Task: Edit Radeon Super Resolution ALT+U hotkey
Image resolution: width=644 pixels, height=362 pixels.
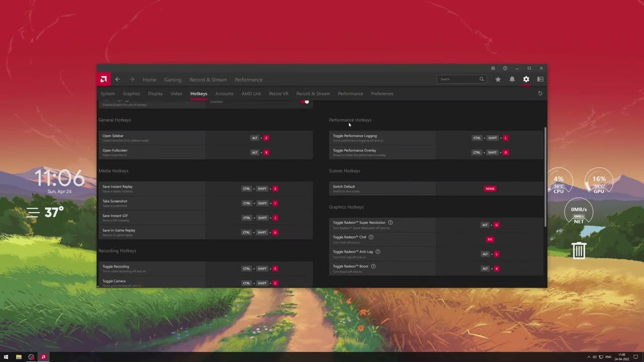Action: pos(490,225)
